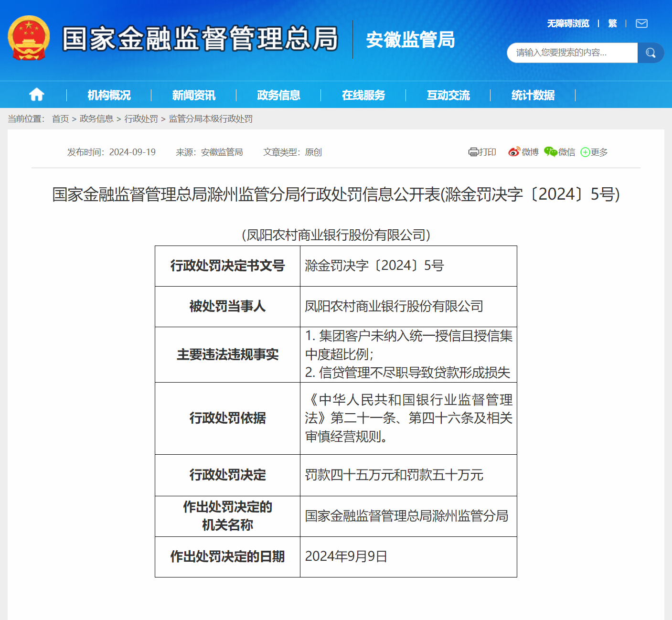Click the 被处罚当事人 header cell
This screenshot has width=672, height=620.
[227, 307]
